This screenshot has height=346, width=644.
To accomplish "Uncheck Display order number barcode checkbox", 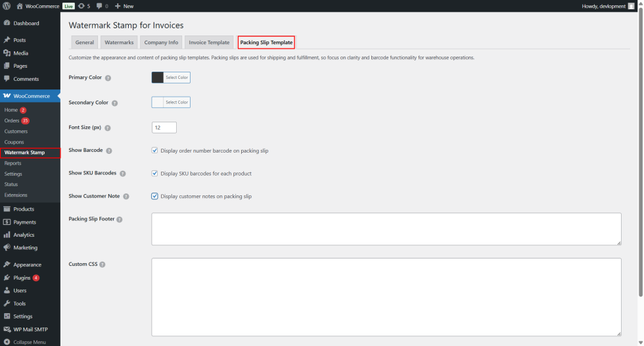I will click(x=154, y=151).
